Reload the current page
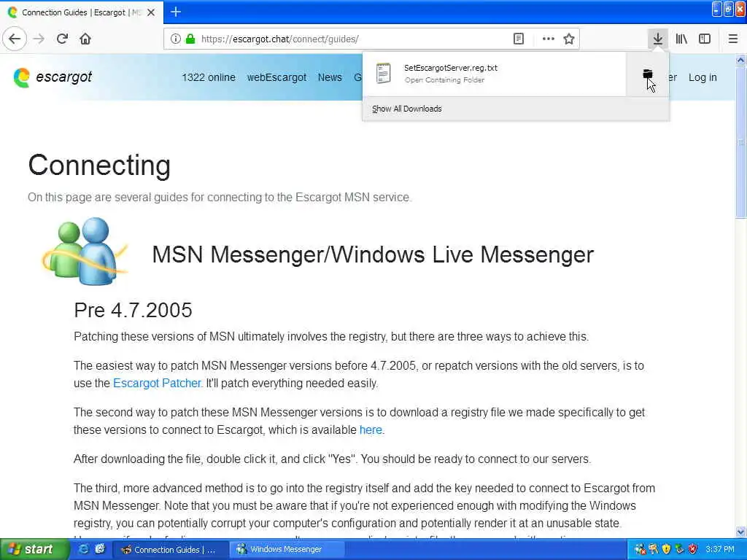 coord(62,39)
